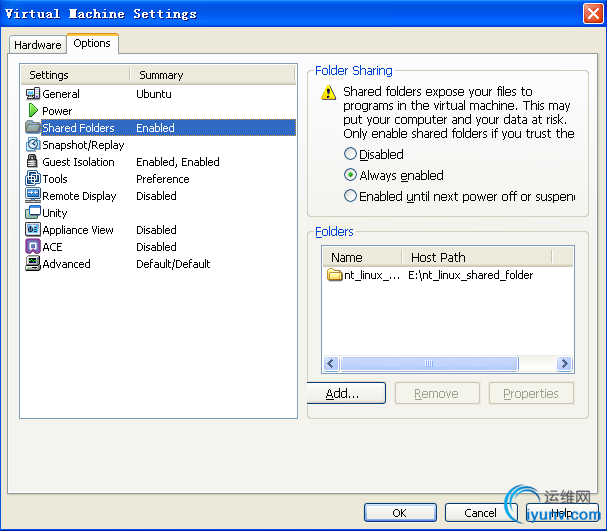Click the Name column header in Folders
Viewport: 607px width, 531px height.
point(362,257)
